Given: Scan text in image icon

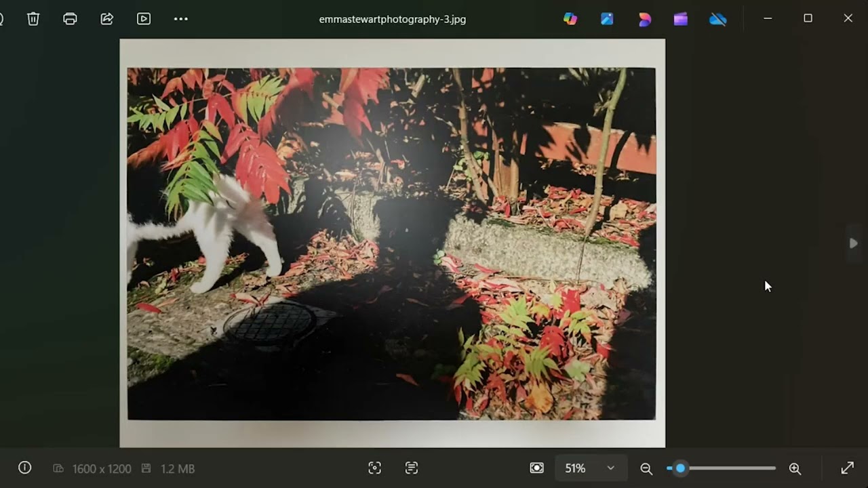Looking at the screenshot, I should pyautogui.click(x=412, y=468).
